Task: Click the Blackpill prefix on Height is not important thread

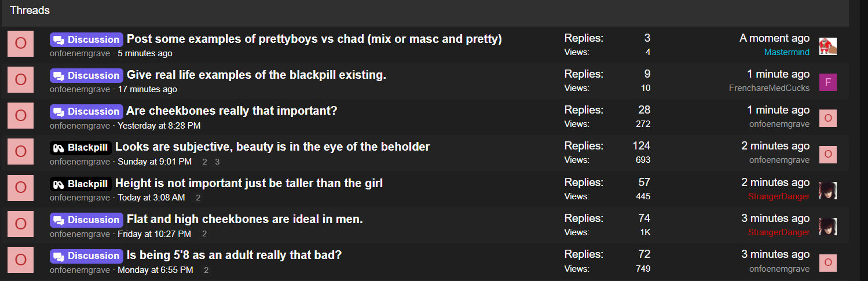Action: 80,184
